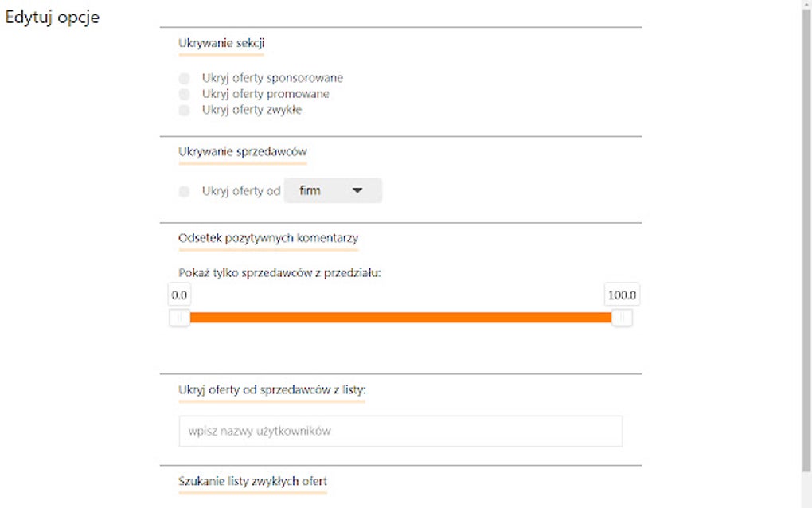Image resolution: width=812 pixels, height=508 pixels.
Task: Click the 'Edytuj opcje' page title
Action: 53,18
